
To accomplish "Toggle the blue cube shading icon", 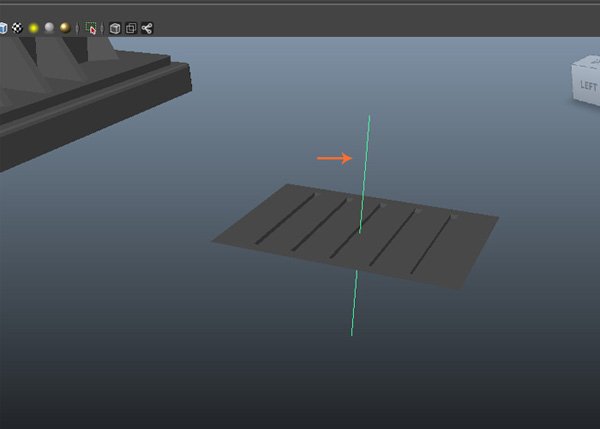I will [x=3, y=28].
